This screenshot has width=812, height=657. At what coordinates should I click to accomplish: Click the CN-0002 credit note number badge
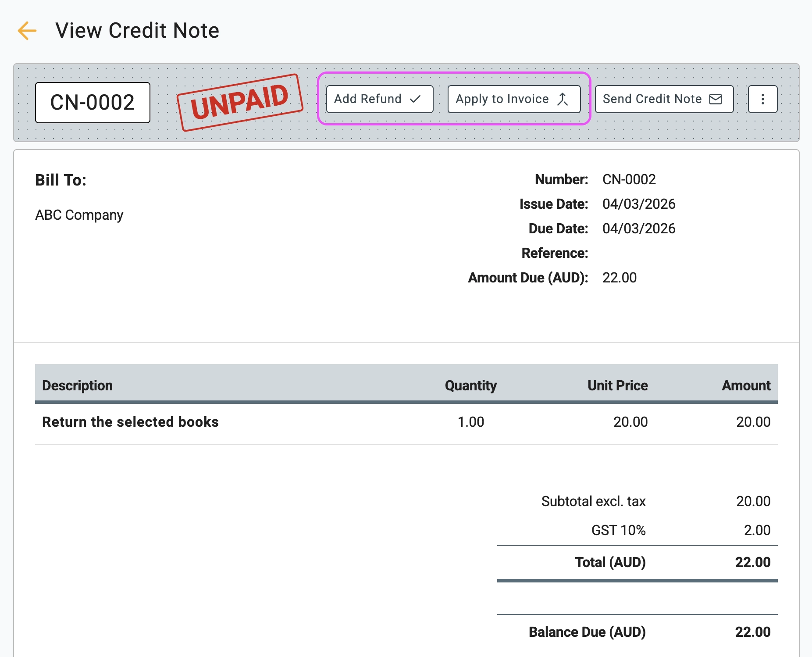92,102
